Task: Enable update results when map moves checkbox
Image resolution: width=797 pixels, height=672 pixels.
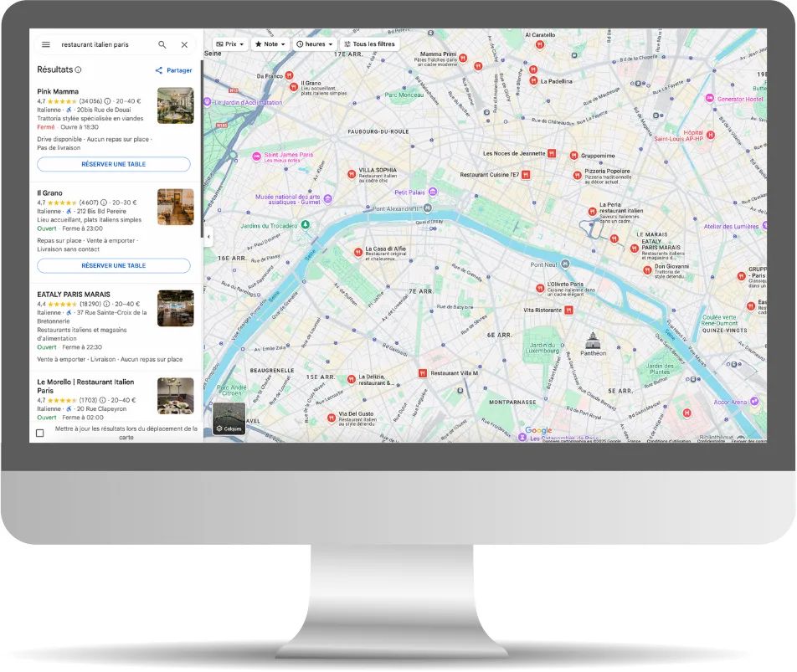Action: point(40,433)
